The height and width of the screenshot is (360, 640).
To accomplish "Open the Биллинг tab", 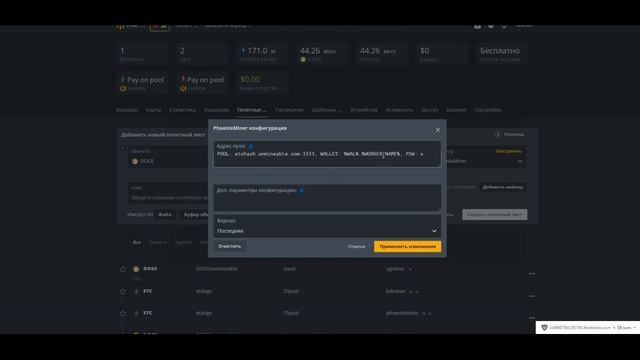I will (x=456, y=110).
